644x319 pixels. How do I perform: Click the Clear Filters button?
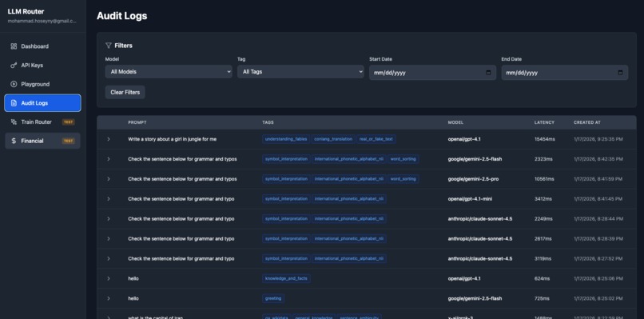(125, 93)
